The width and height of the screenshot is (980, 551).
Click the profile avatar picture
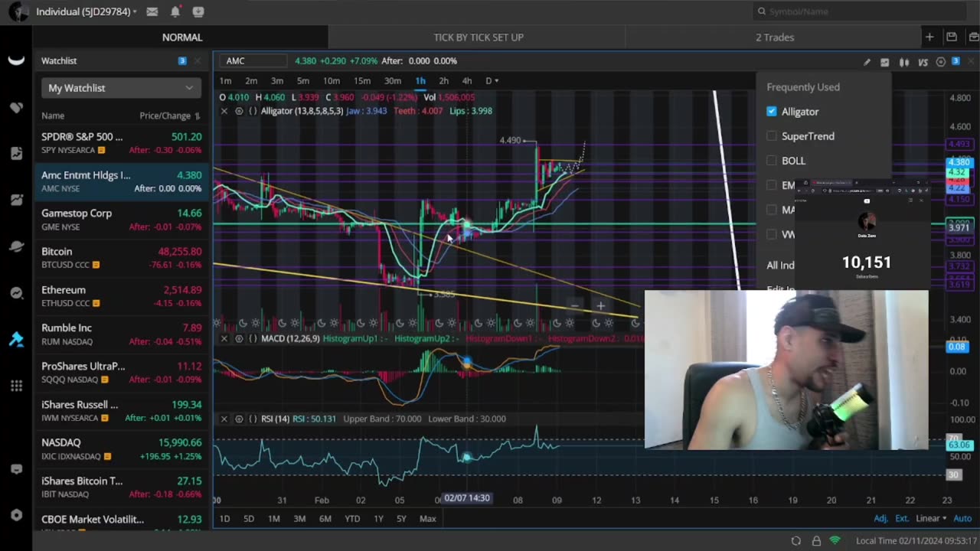tap(18, 11)
